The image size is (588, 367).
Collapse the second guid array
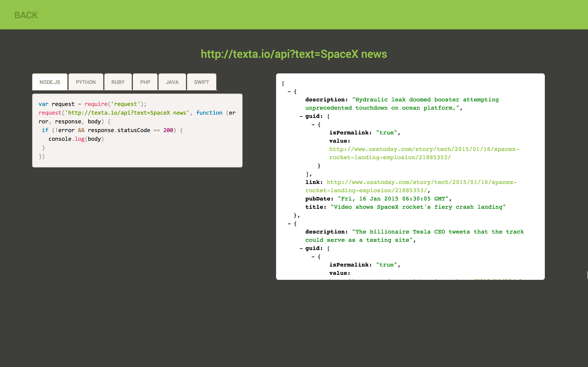click(x=301, y=249)
